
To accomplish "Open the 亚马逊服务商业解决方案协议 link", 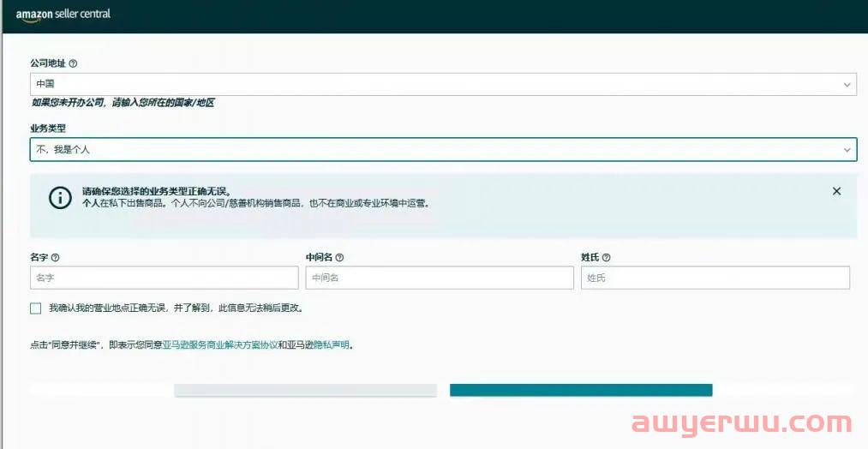I will 220,345.
